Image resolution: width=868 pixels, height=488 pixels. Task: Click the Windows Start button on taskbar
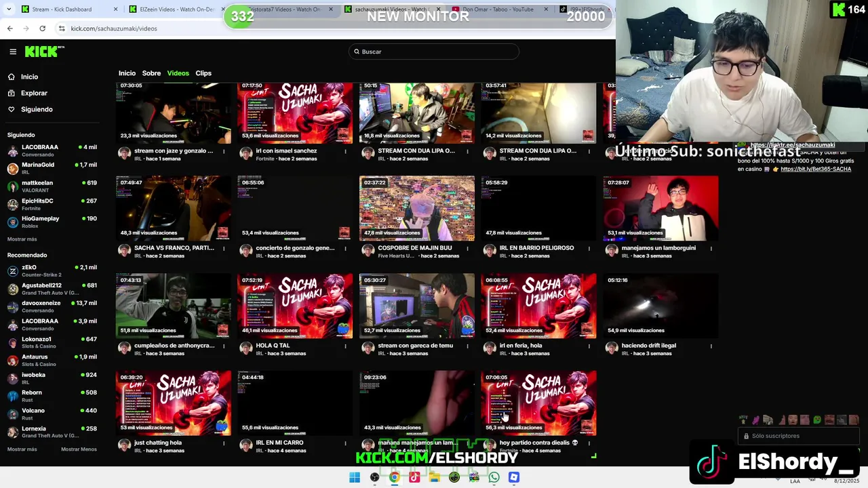tap(355, 477)
